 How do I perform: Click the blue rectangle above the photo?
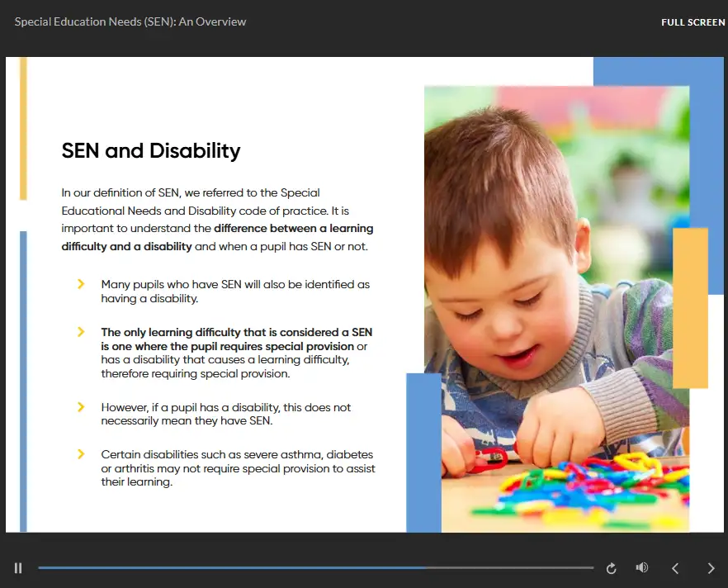coord(652,71)
